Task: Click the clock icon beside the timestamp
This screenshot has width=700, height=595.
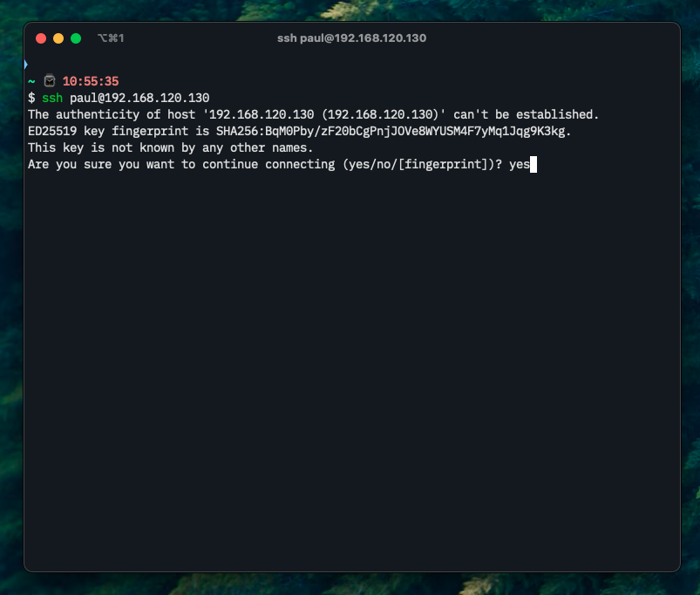Action: pyautogui.click(x=50, y=81)
